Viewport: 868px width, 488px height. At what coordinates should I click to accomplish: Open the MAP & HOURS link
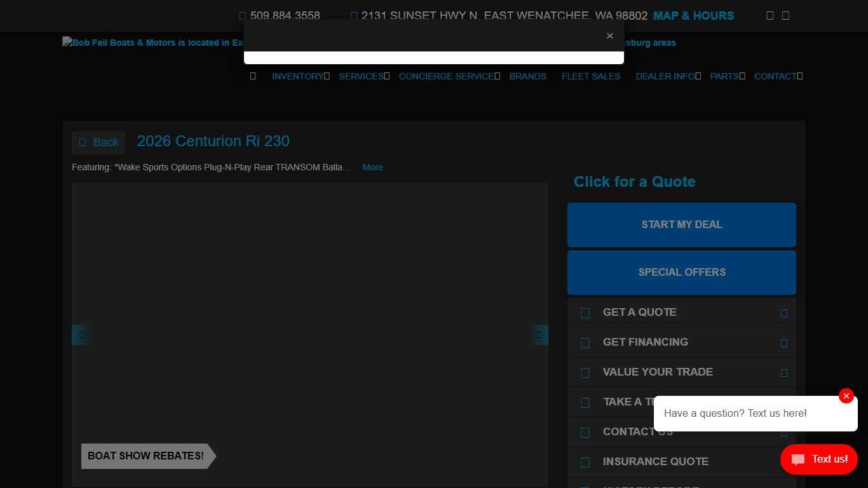[x=693, y=16]
